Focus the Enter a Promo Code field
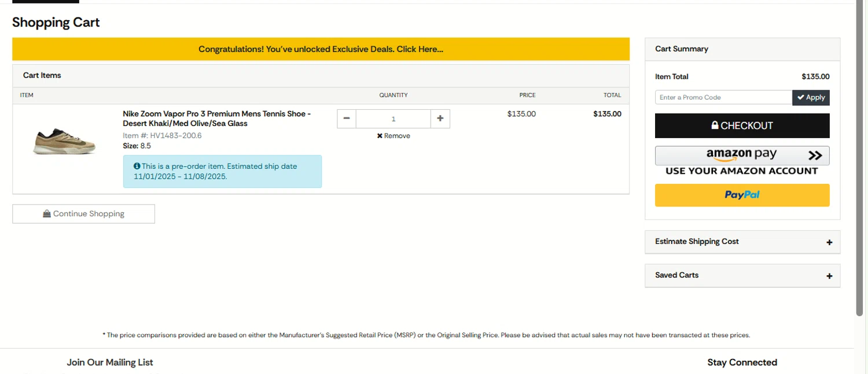Viewport: 868px width, 374px height. click(723, 98)
